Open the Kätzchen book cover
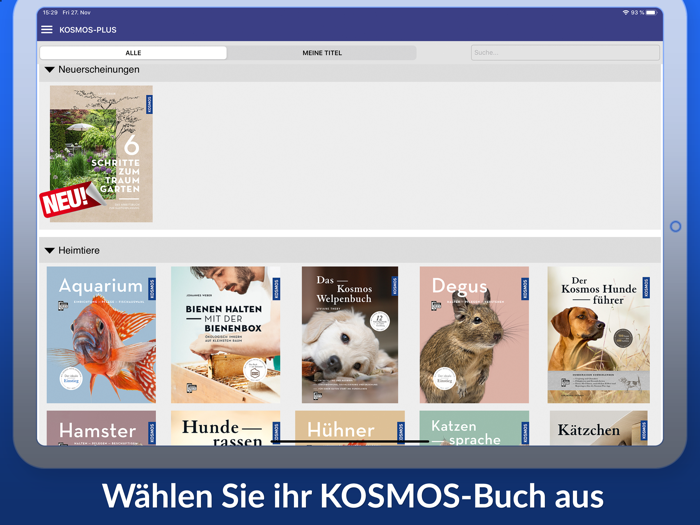This screenshot has width=700, height=525. 599,428
